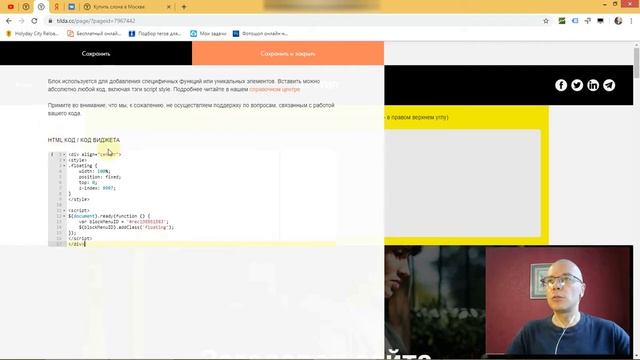Collapse the script fold arrow on line 11
This screenshot has height=360, width=640.
pos(64,210)
